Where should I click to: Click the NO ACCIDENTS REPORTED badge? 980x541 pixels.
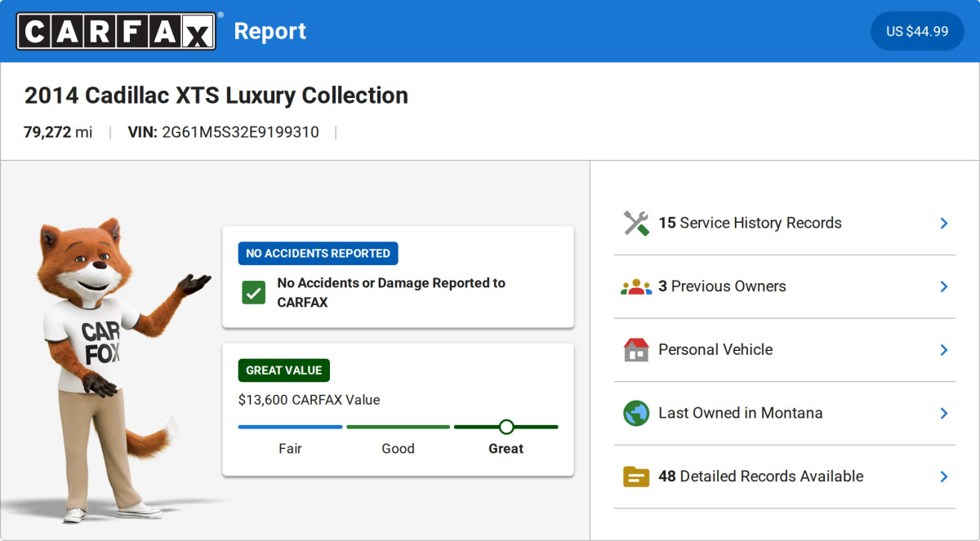coord(318,253)
